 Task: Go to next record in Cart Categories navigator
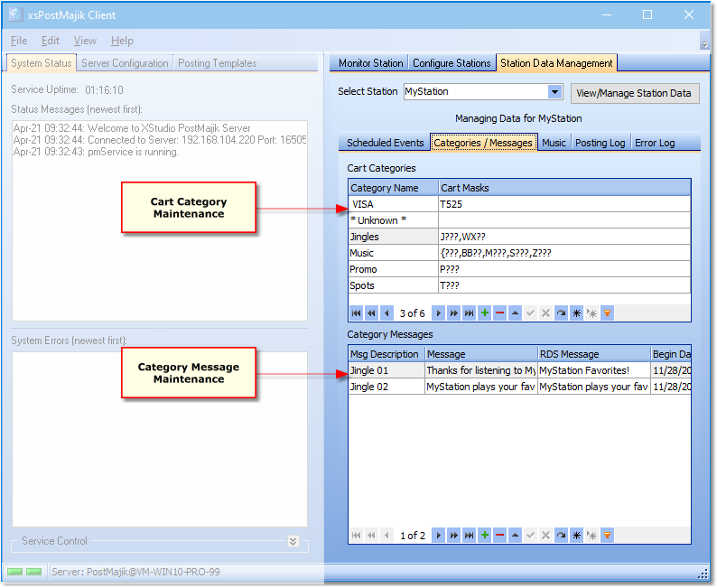pyautogui.click(x=438, y=313)
